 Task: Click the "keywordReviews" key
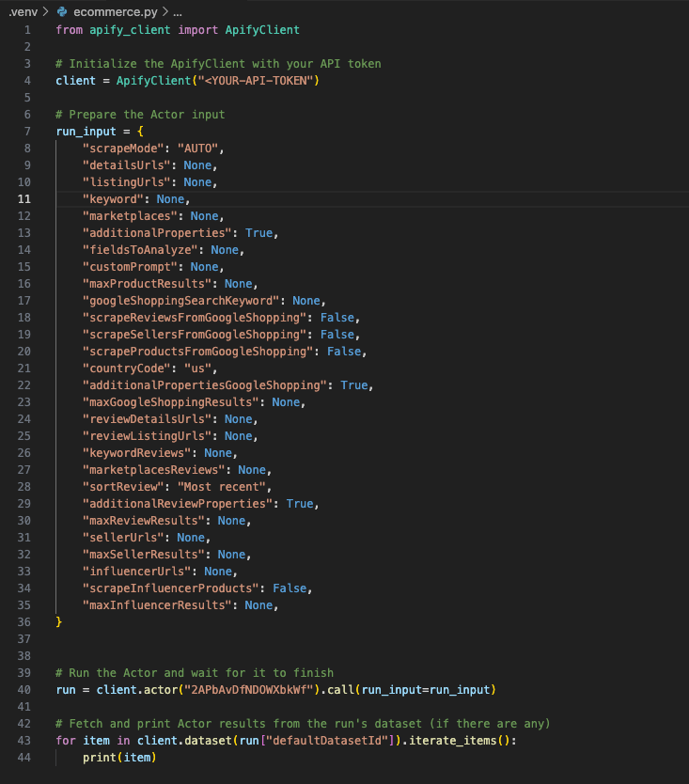coord(137,453)
